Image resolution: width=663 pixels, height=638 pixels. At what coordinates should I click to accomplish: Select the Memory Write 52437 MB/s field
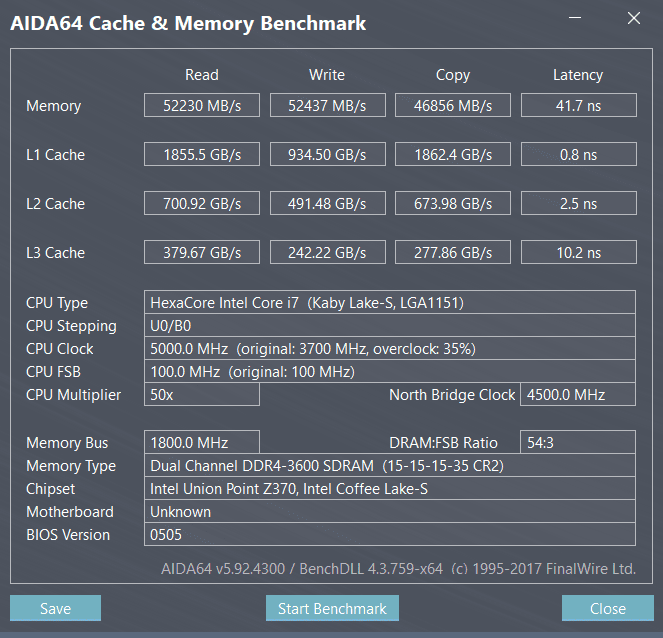coord(328,105)
